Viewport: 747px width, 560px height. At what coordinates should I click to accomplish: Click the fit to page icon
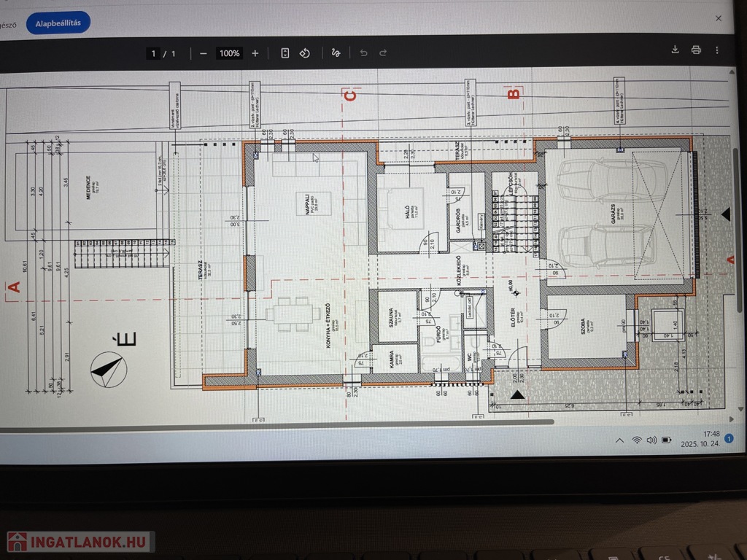(285, 53)
